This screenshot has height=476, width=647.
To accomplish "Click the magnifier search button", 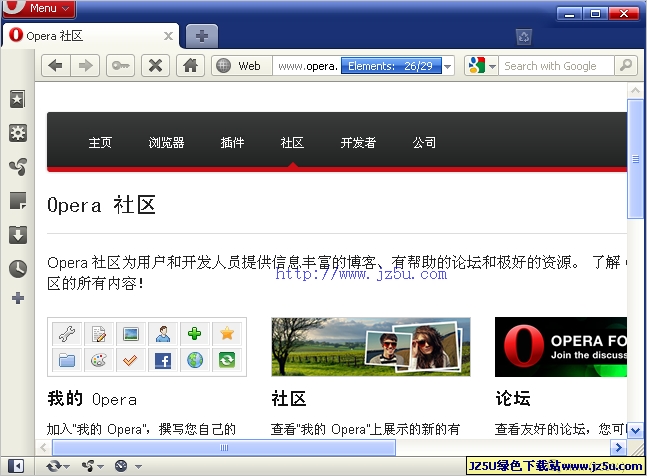I will pos(626,66).
